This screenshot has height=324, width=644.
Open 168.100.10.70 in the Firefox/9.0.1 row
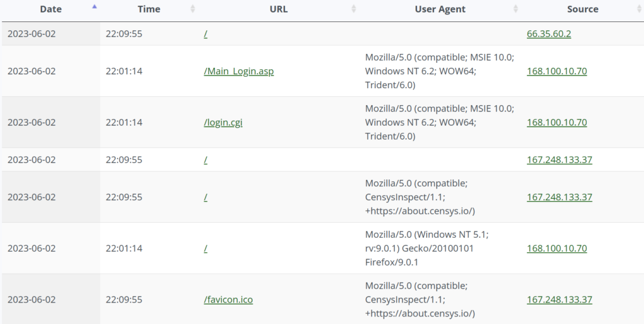point(557,249)
